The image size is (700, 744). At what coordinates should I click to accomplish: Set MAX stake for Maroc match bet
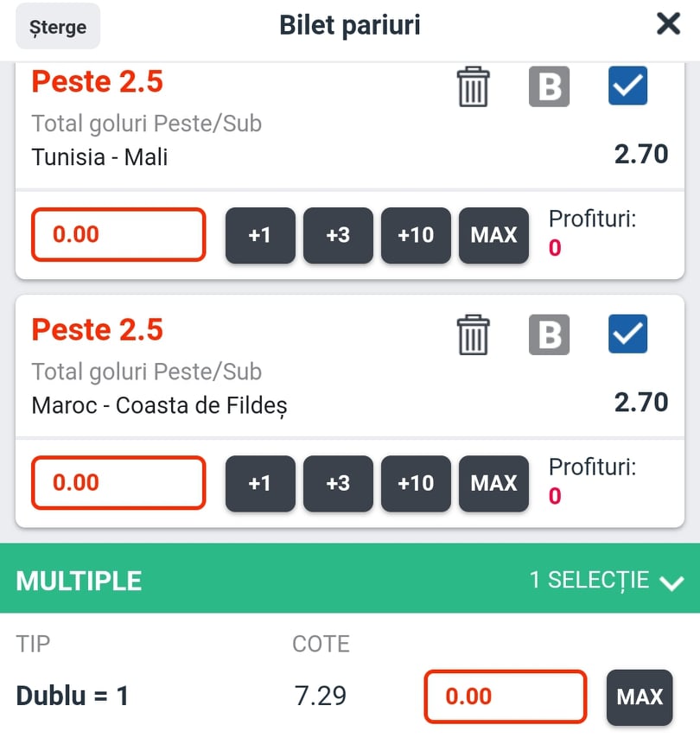493,484
